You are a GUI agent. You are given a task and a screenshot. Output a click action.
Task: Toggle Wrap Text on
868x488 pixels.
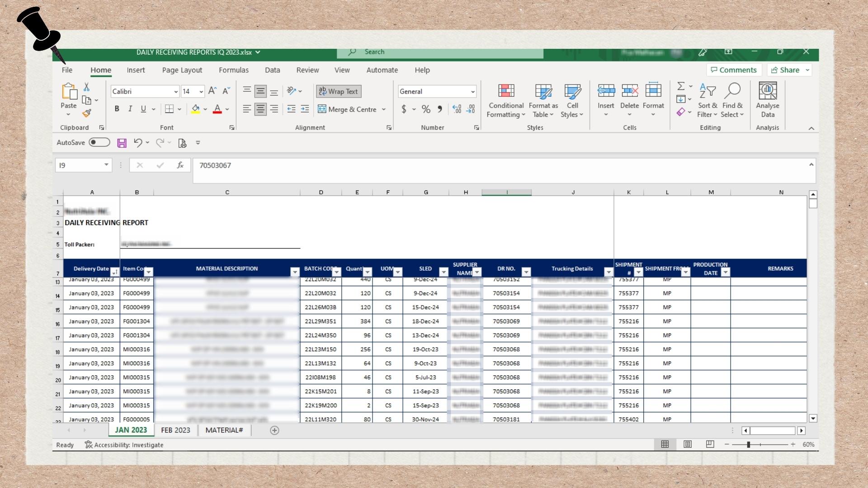338,91
